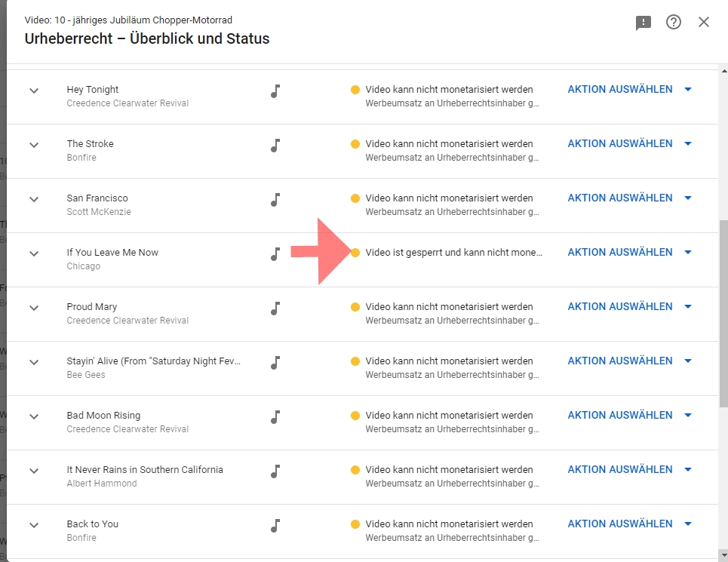Click the artist name Albert Hammond
This screenshot has width=728, height=562.
pos(102,483)
